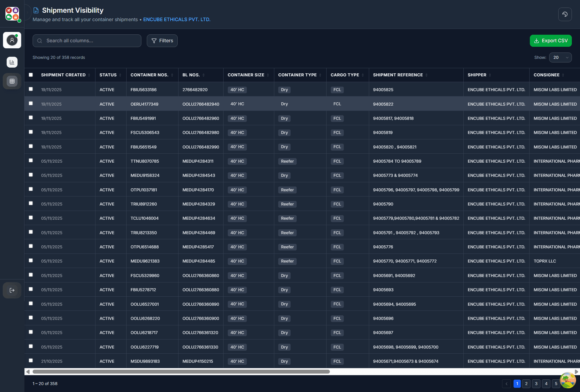Go to page 4
Screen dimensions: 580x392
pyautogui.click(x=546, y=384)
